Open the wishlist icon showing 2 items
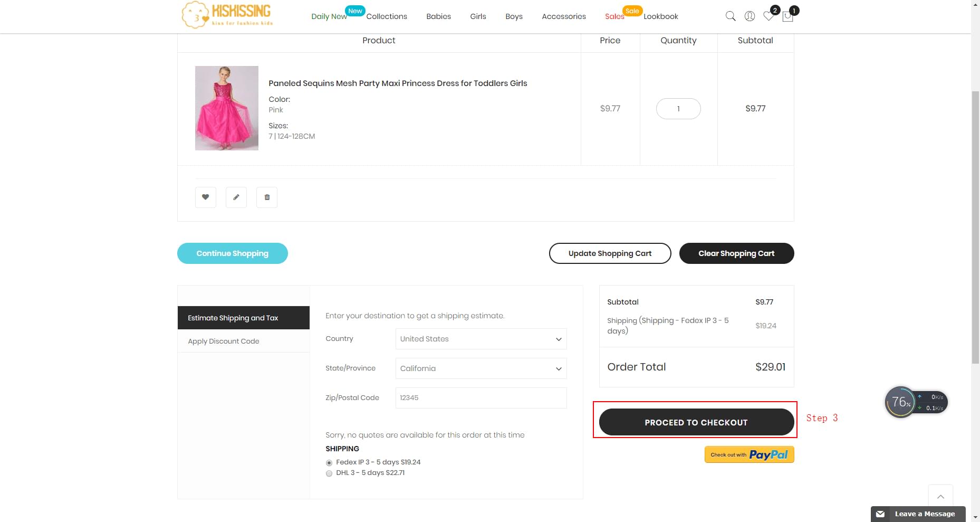This screenshot has width=980, height=522. click(768, 16)
